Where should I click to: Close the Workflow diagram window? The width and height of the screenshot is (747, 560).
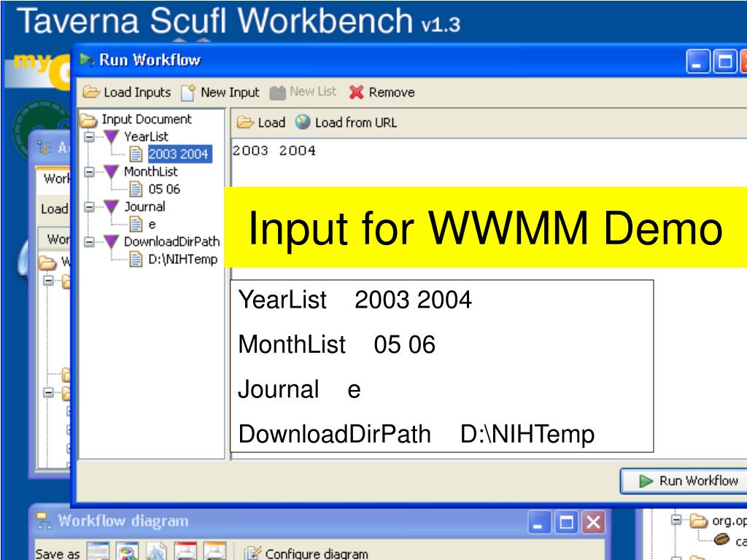594,523
